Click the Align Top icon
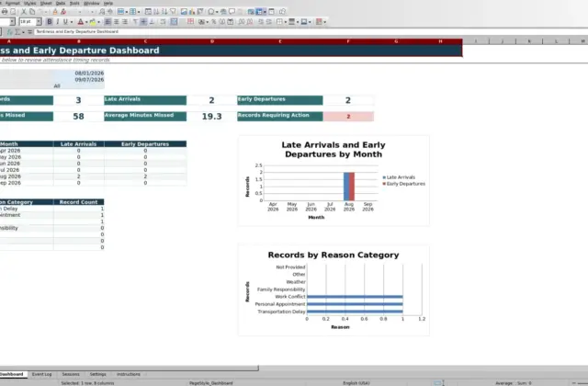Screen dimensions: 588x386 coord(135,22)
